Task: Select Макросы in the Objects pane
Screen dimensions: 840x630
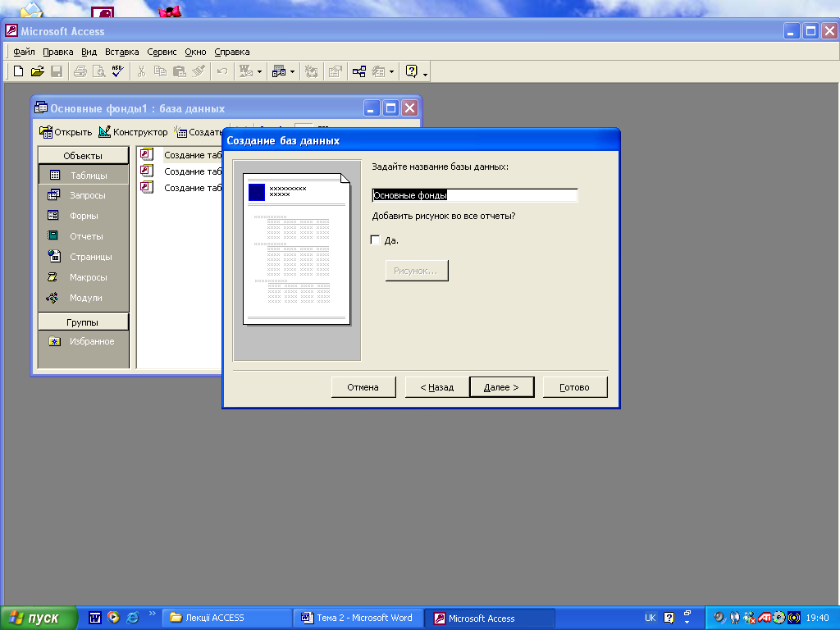Action: tap(84, 277)
